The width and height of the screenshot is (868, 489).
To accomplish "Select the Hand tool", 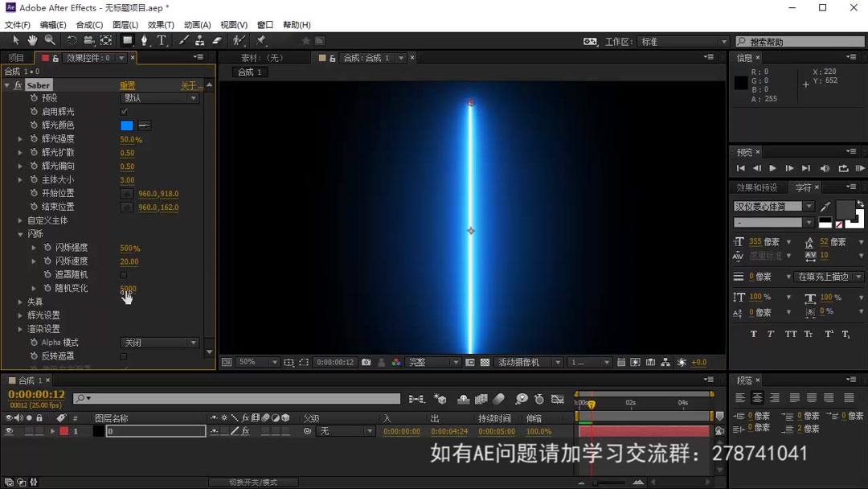I will click(33, 40).
